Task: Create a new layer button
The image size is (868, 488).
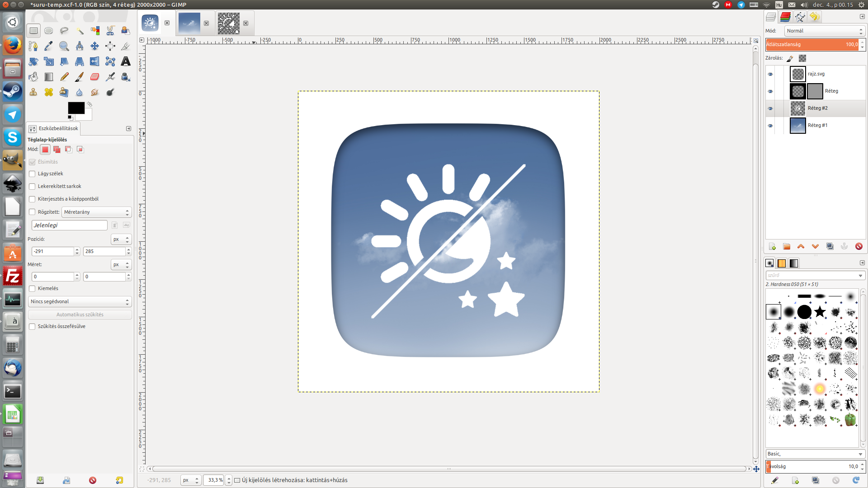Action: (x=772, y=247)
